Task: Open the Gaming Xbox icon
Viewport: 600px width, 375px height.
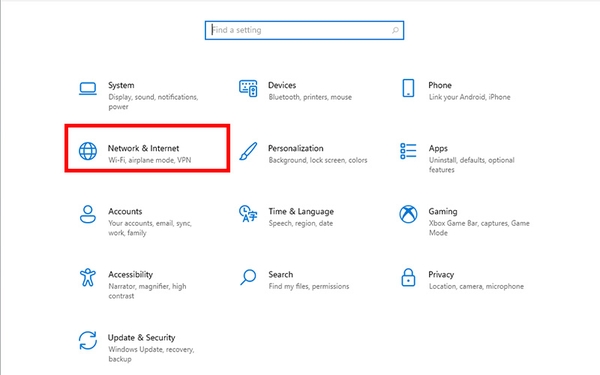Action: (x=408, y=214)
